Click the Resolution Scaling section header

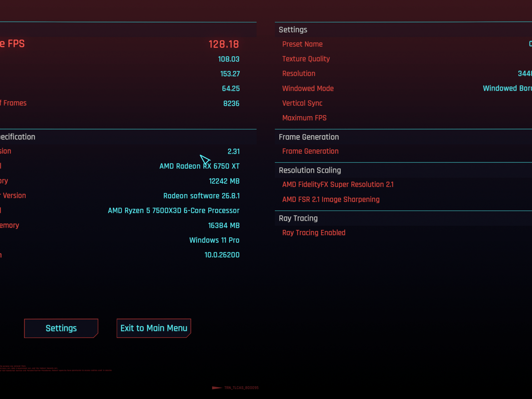pyautogui.click(x=310, y=170)
